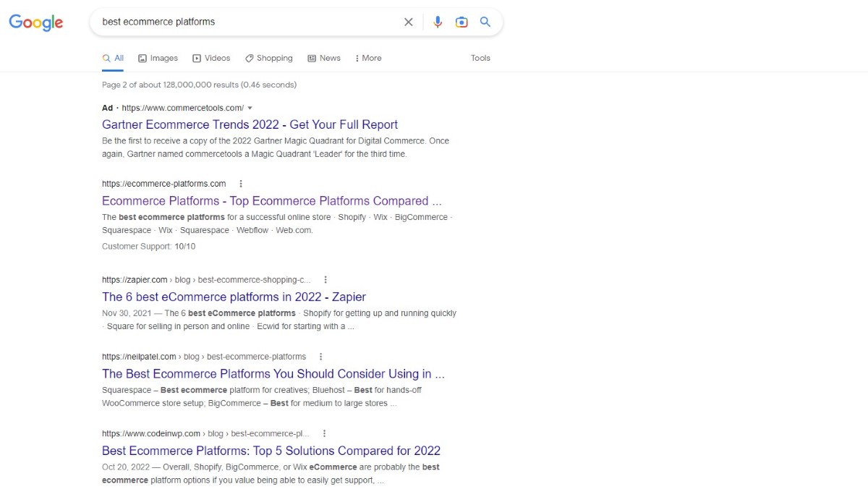Switch to the Images tab
Viewport: 868px width, 489px height.
(158, 58)
